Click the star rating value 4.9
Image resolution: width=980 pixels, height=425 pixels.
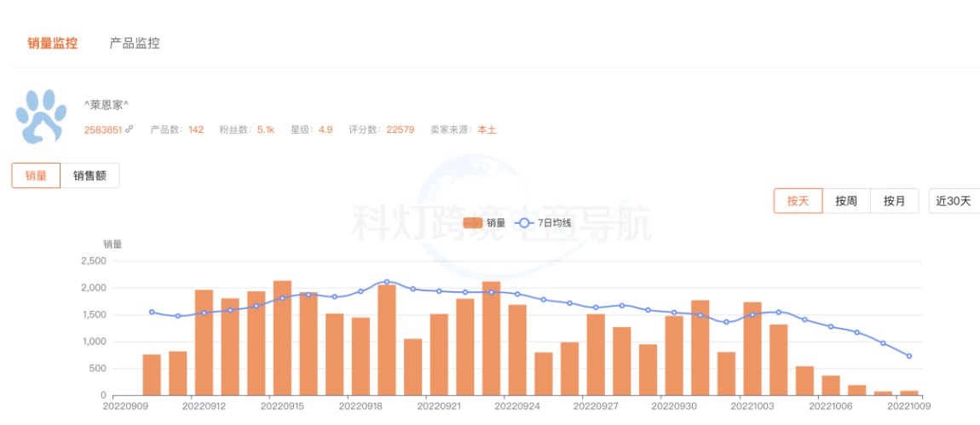(326, 130)
